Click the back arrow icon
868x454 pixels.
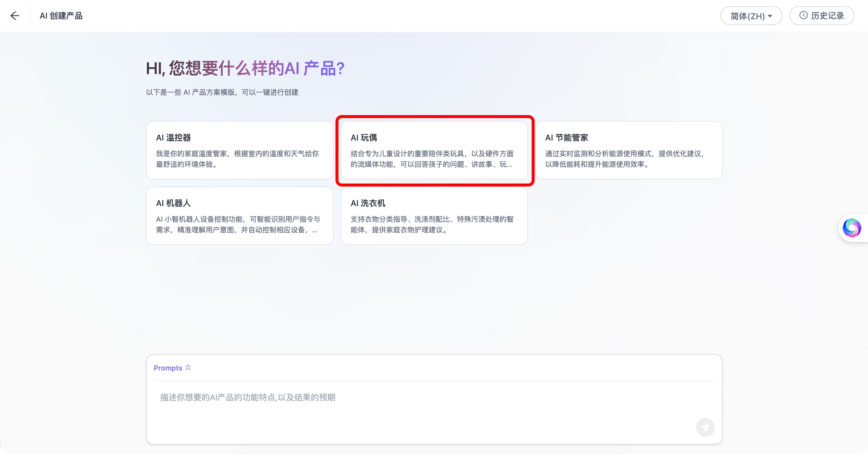coord(15,15)
